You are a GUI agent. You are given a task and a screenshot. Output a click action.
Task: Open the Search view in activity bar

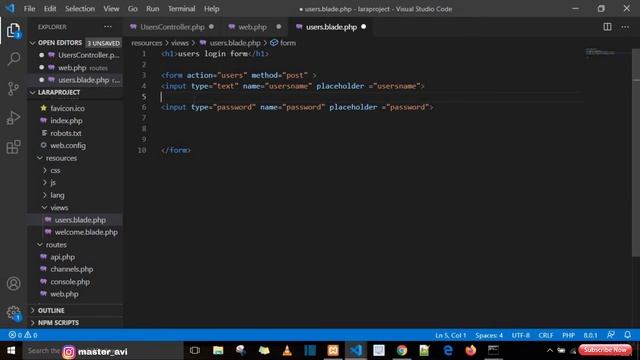[x=13, y=59]
